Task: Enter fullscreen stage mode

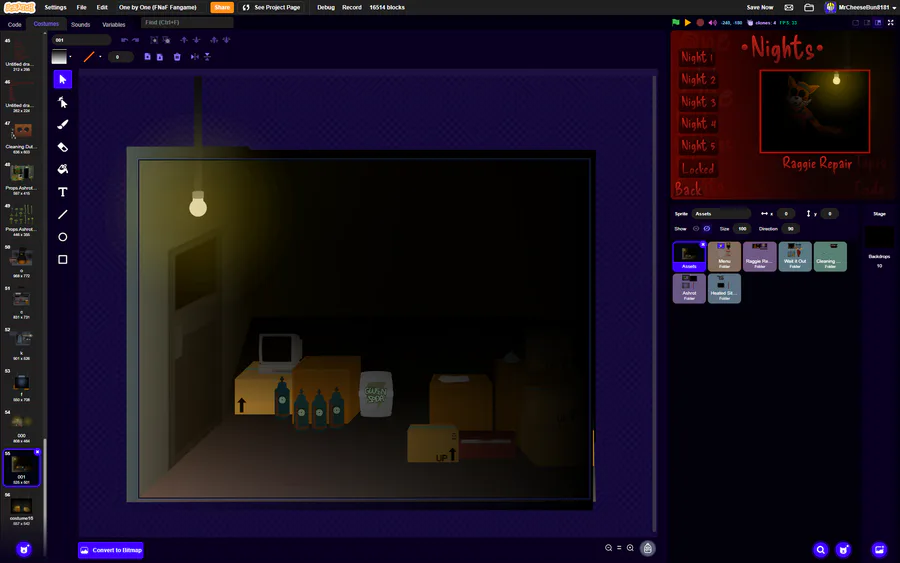Action: point(890,22)
